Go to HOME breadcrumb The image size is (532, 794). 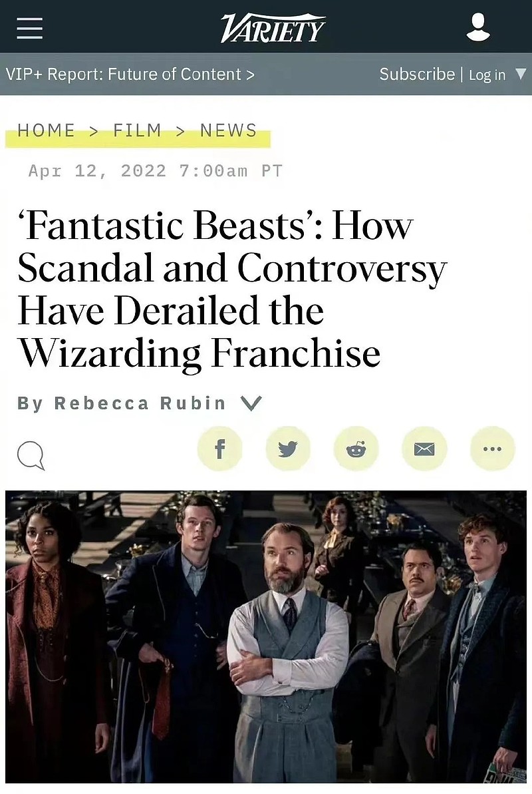46,130
